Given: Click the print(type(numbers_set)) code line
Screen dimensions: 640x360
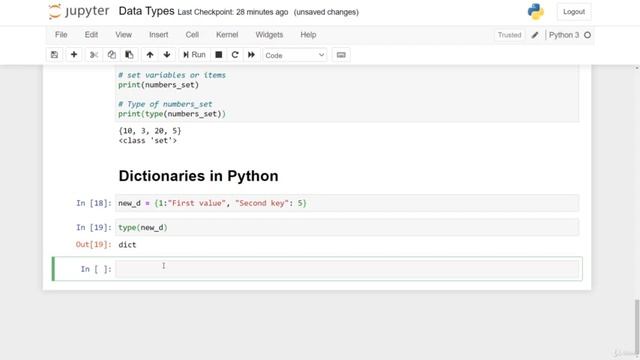Looking at the screenshot, I should (x=172, y=114).
